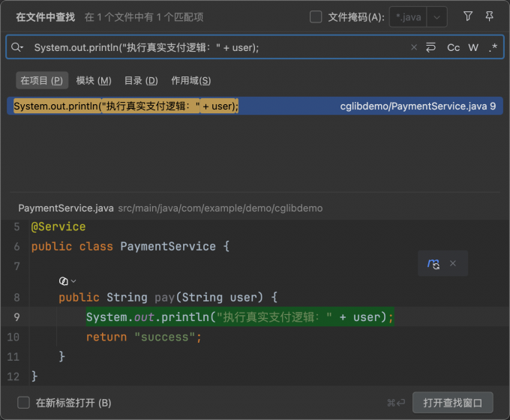
Task: Switch to 作用域(S) scope tab
Action: click(191, 80)
